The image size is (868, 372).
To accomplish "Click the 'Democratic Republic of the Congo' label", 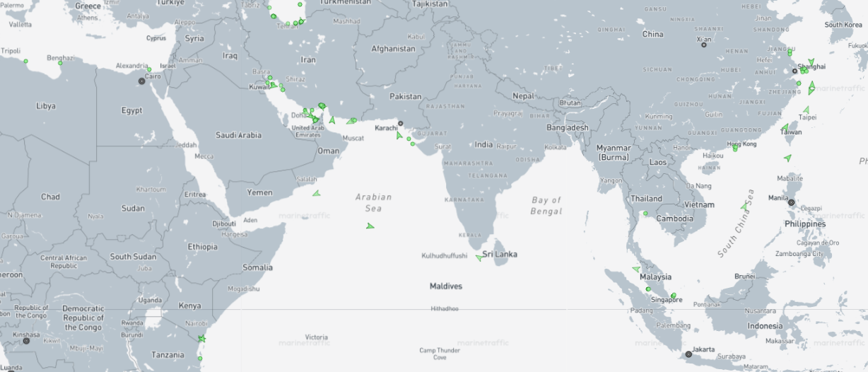I will (x=83, y=318).
